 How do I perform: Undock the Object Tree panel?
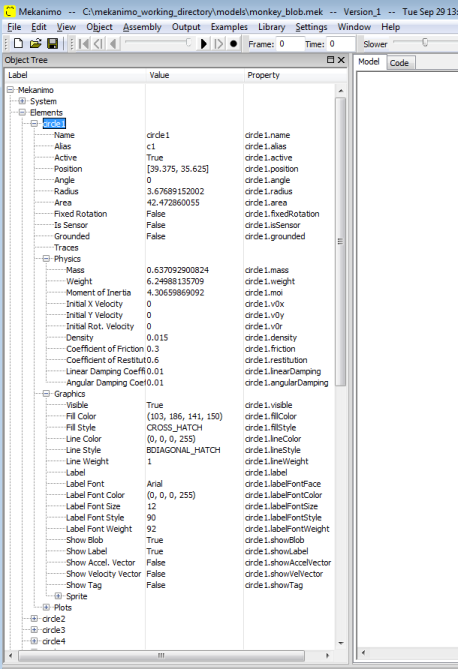click(330, 60)
